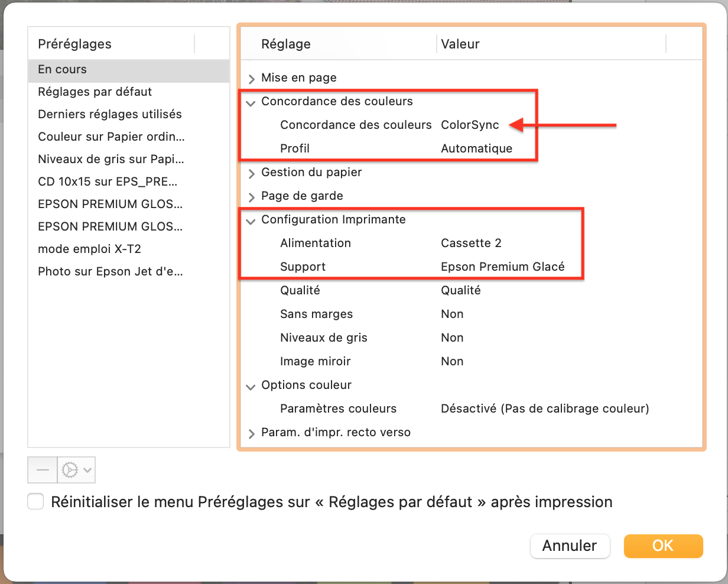The height and width of the screenshot is (584, 728).
Task: Select the Image miroir row
Action: tap(472, 362)
